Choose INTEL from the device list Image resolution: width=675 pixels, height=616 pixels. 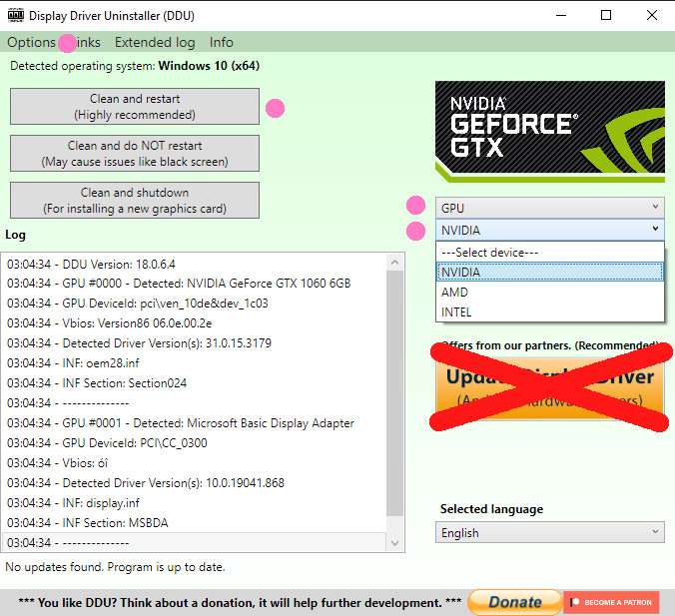click(550, 312)
